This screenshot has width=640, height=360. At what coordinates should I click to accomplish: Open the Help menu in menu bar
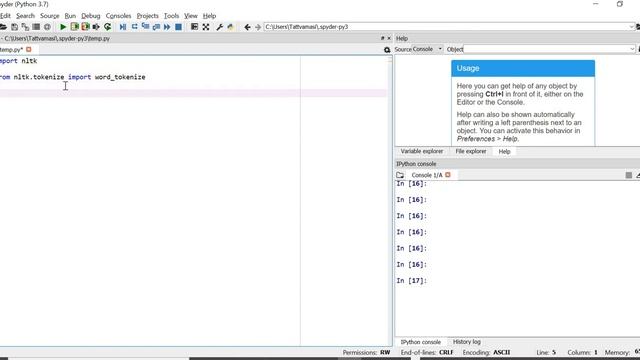[x=209, y=16]
